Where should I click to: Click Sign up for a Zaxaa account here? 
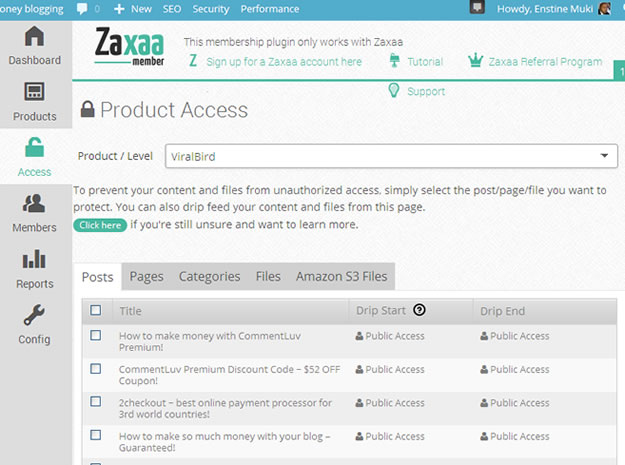284,62
